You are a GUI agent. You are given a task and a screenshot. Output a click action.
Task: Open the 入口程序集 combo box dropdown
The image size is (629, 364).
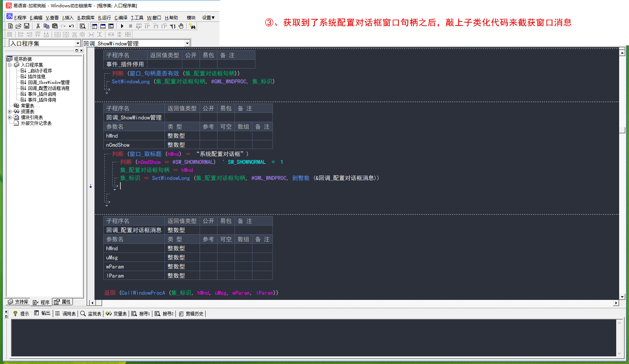click(x=77, y=43)
